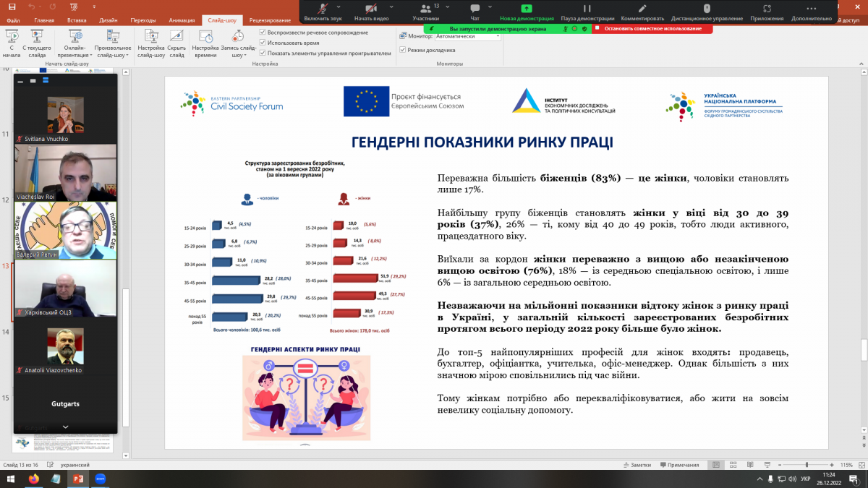Switch to the 'Вставка' ribbon tab
Viewport: 868px width, 488px height.
[x=75, y=21]
